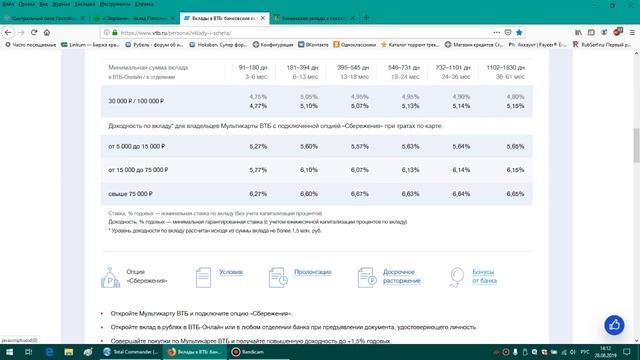640x360 pixels.
Task: View site info via the green padlock
Action: (115, 33)
